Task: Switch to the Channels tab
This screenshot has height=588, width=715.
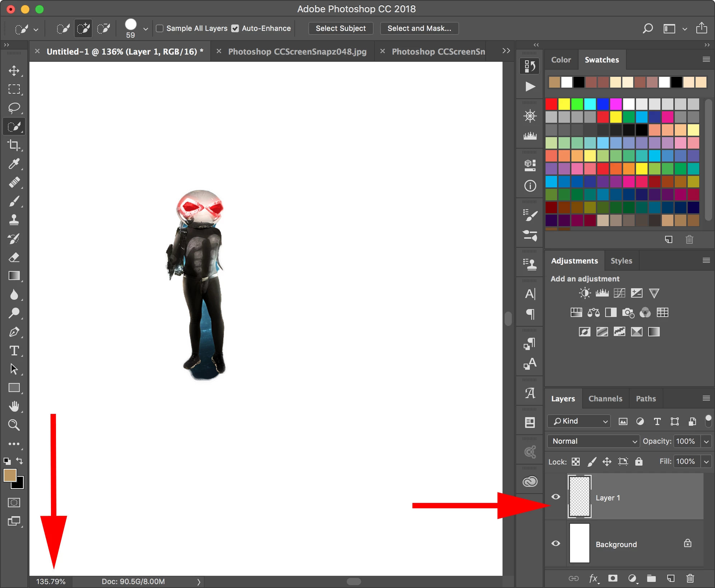Action: coord(605,398)
